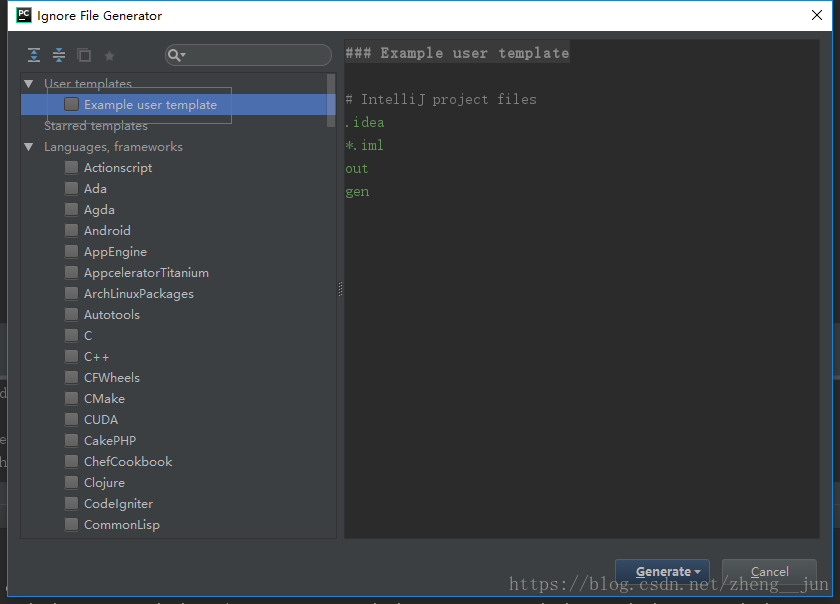Check the Example user template checkbox
Image resolution: width=840 pixels, height=604 pixels.
71,104
